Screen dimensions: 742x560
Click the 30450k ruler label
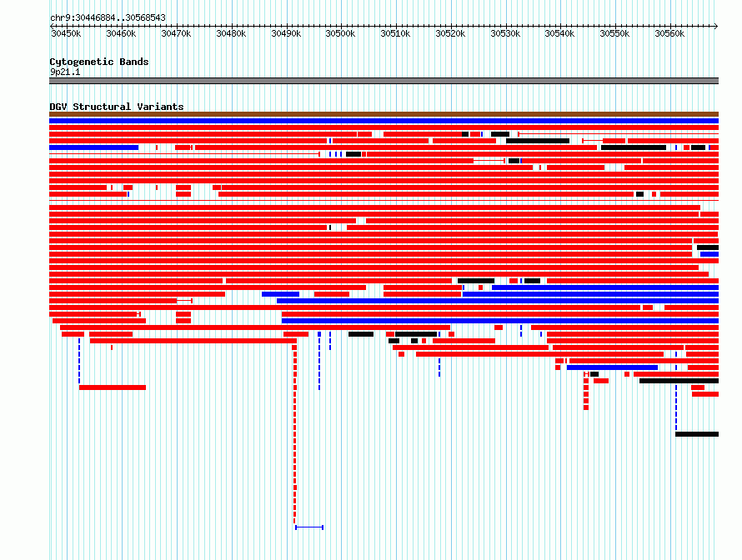pos(66,33)
